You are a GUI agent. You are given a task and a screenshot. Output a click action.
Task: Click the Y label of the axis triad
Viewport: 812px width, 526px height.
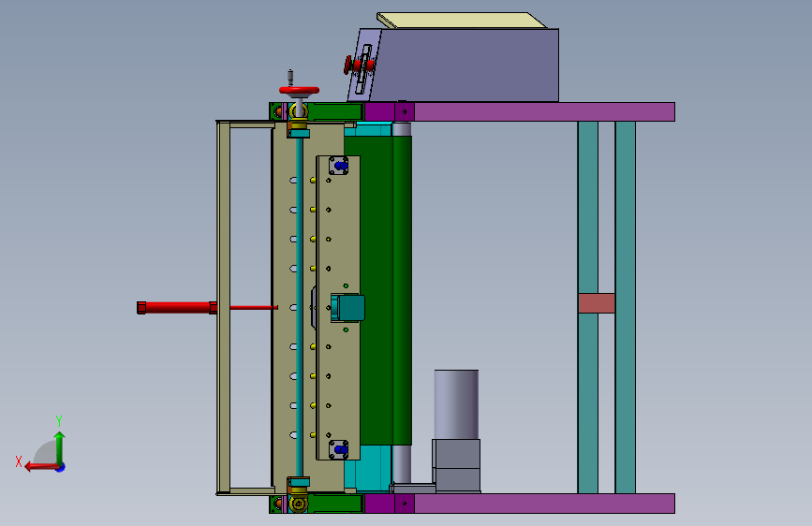(58, 421)
